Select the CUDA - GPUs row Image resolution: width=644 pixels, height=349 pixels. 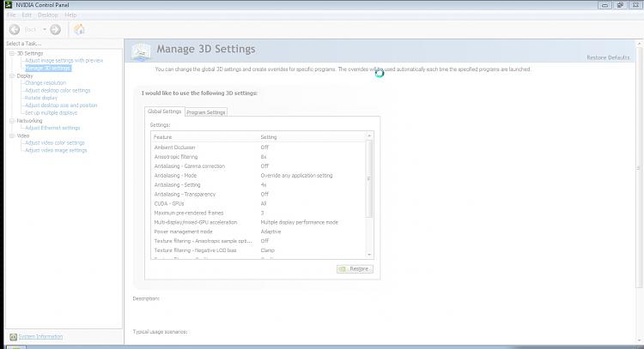click(x=258, y=204)
